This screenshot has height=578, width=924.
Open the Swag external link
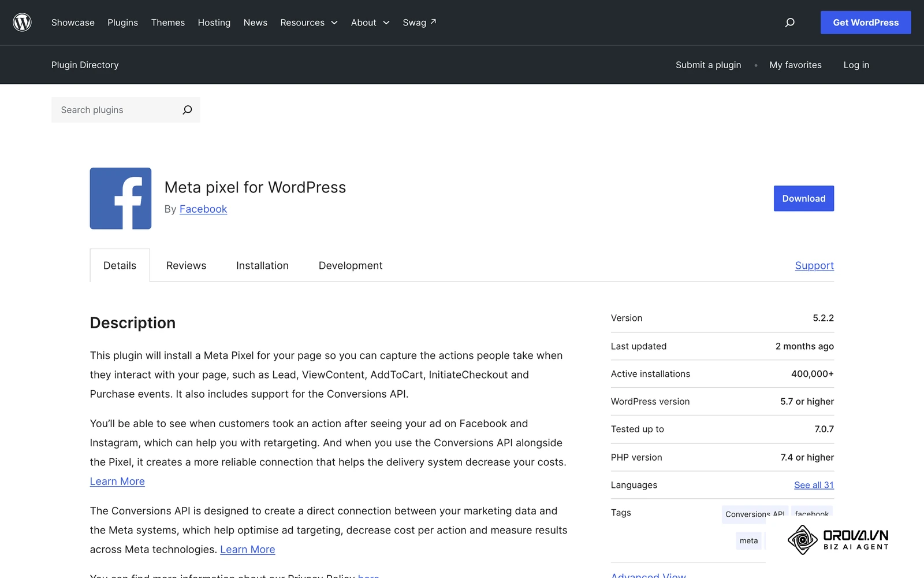419,23
